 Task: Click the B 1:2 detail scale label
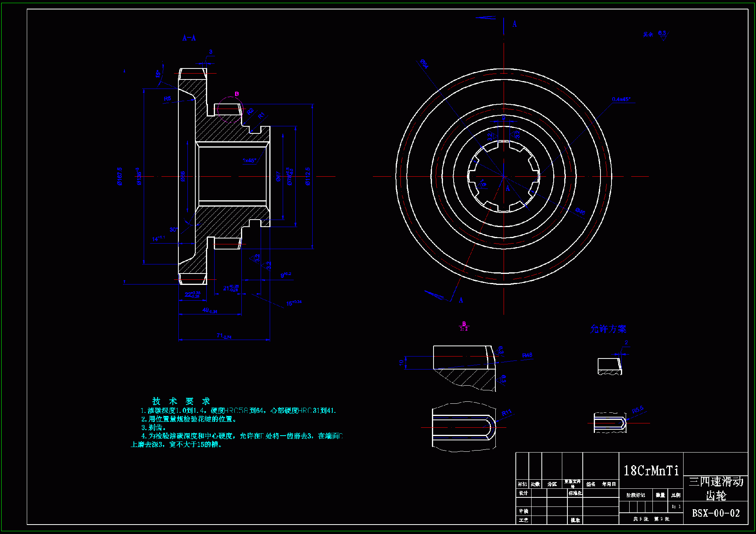[464, 326]
